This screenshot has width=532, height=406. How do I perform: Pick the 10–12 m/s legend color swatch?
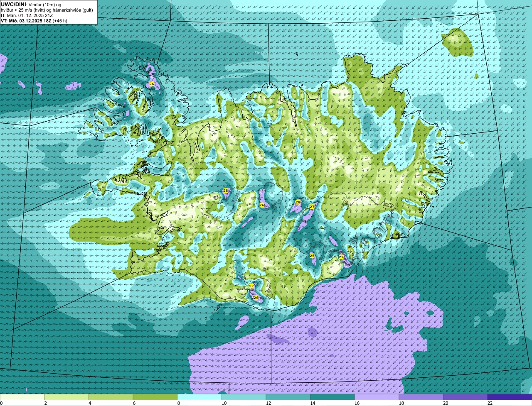(244, 397)
